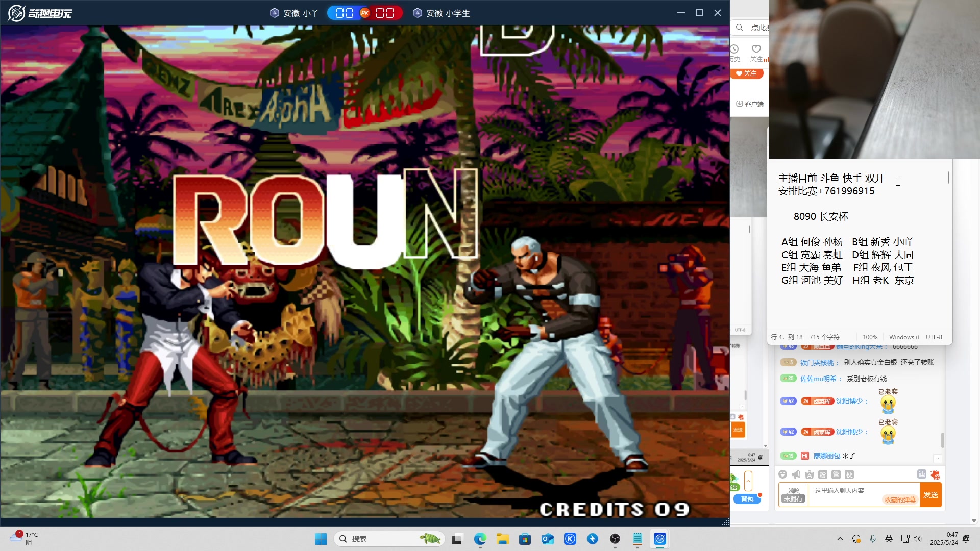Click the PK badge between the scores
This screenshot has width=980, height=551.
pos(364,13)
